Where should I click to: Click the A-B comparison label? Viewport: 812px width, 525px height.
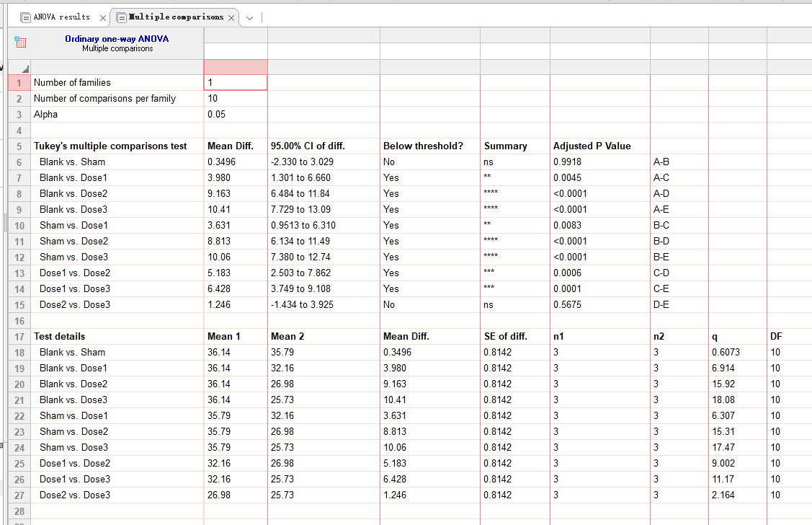[x=661, y=162]
